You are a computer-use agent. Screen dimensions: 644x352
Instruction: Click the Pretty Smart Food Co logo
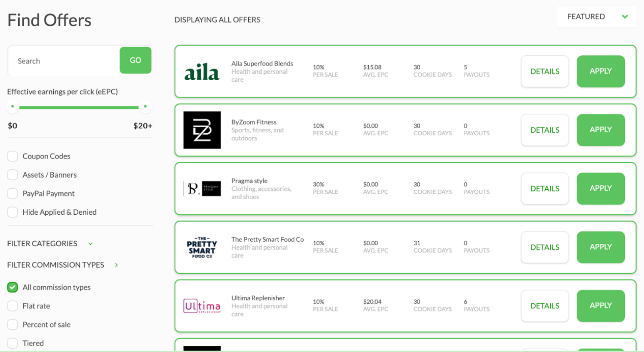point(202,247)
